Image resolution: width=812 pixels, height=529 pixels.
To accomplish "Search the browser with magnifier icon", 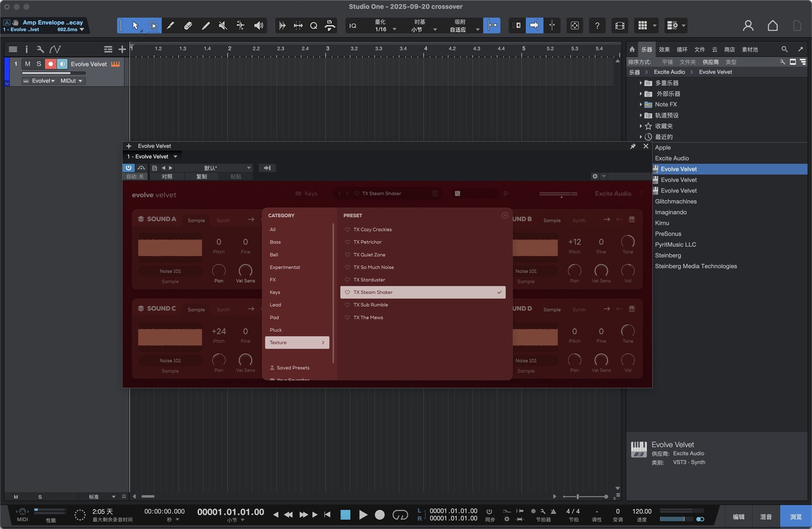I will (785, 50).
